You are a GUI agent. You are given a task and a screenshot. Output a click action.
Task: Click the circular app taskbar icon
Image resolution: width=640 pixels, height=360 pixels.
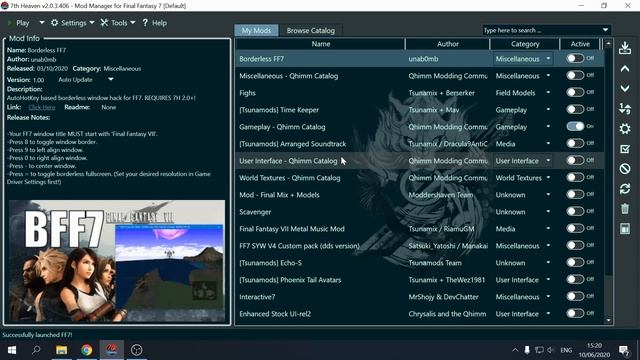pos(136,350)
